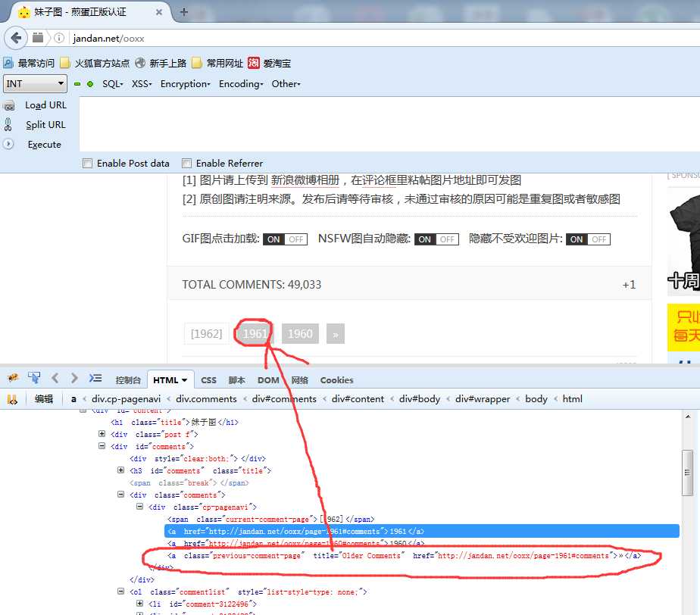
Task: Switch to Firebug 脚本 tab
Action: tap(236, 379)
